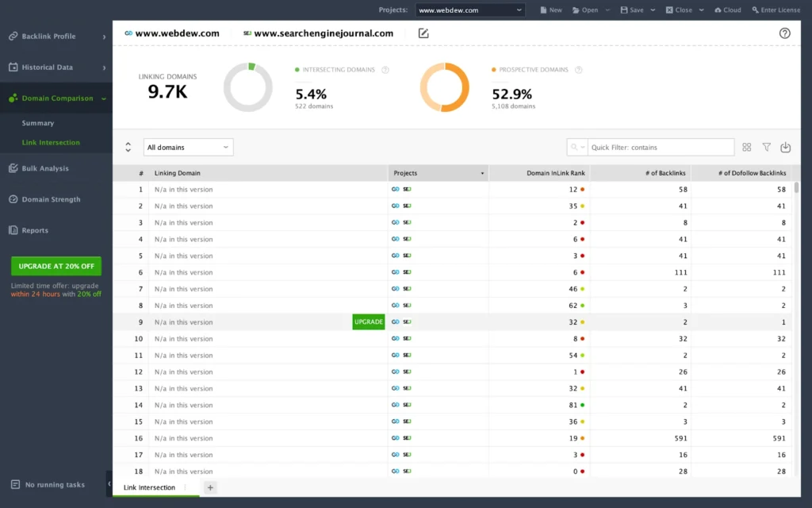Click the Cloud toolbar button

point(727,10)
